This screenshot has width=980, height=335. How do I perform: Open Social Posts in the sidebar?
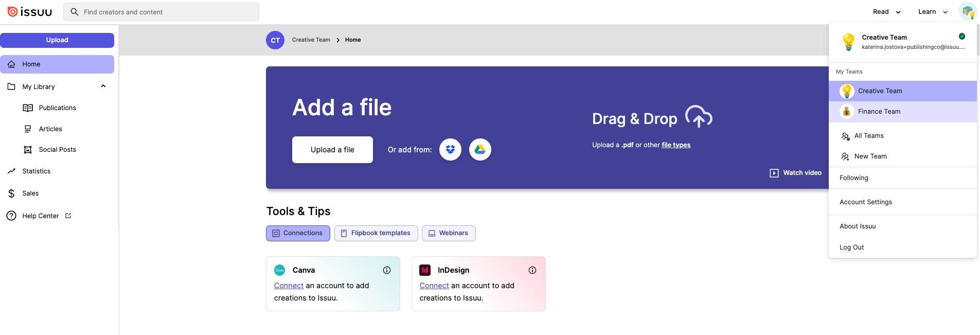[x=57, y=150]
